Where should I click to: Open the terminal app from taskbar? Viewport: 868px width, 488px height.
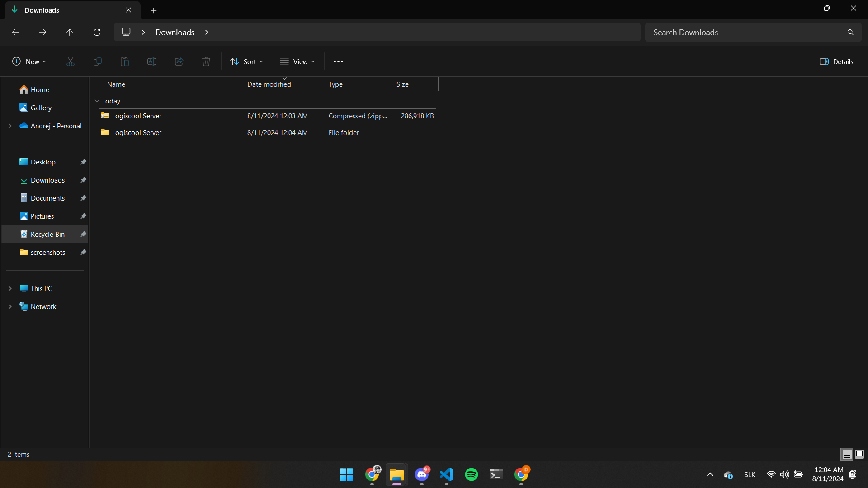(x=496, y=474)
